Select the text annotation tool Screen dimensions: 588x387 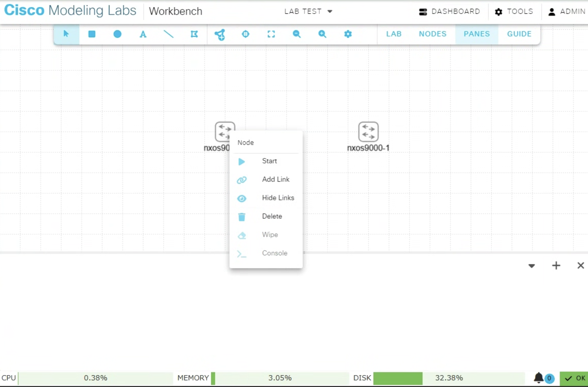tap(143, 34)
